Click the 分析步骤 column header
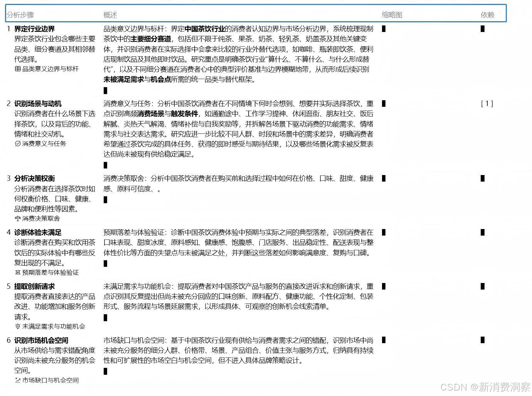 coord(20,15)
